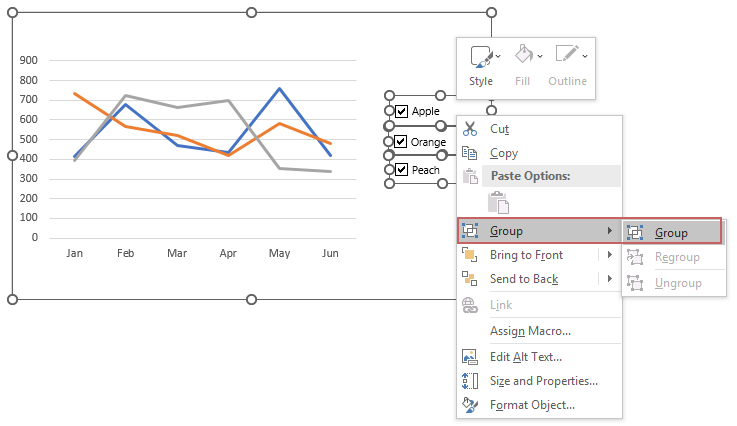Click the Cut scissors icon
The image size is (737, 426).
coord(470,129)
